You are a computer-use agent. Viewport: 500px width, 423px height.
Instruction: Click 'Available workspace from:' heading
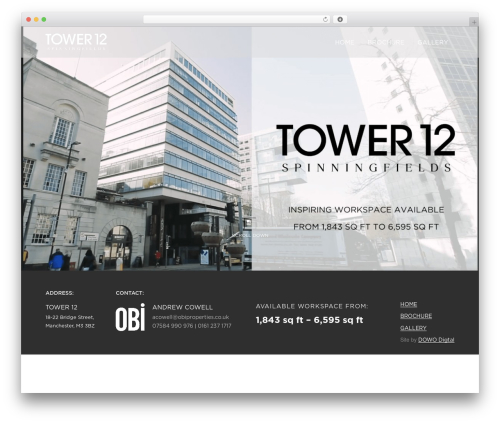click(x=312, y=306)
